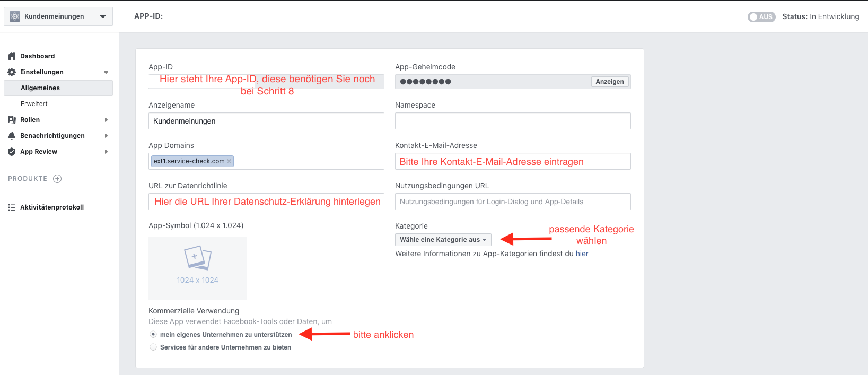This screenshot has height=375, width=868.
Task: Remove the ext1.service-check.com domain tag
Action: (229, 161)
